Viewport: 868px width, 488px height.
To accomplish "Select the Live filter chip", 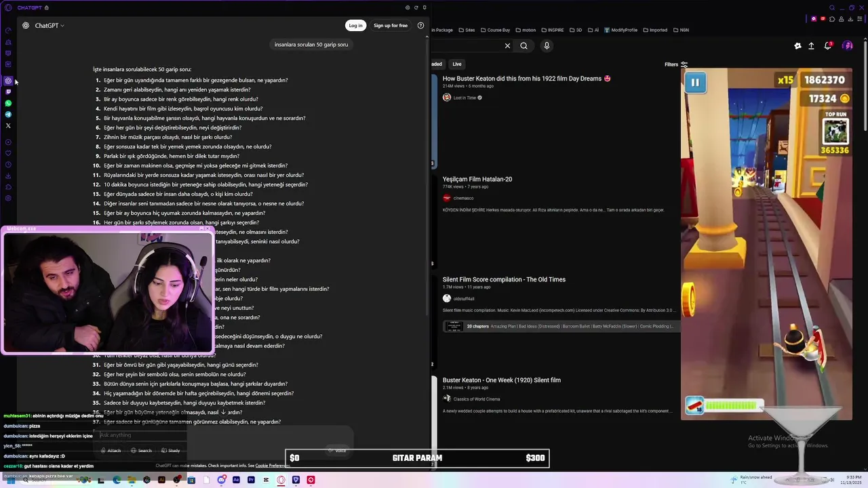I will (457, 64).
